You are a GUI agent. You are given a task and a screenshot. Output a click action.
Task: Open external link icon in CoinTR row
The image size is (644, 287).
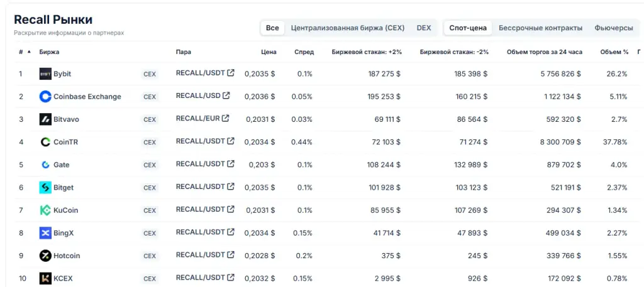point(231,141)
